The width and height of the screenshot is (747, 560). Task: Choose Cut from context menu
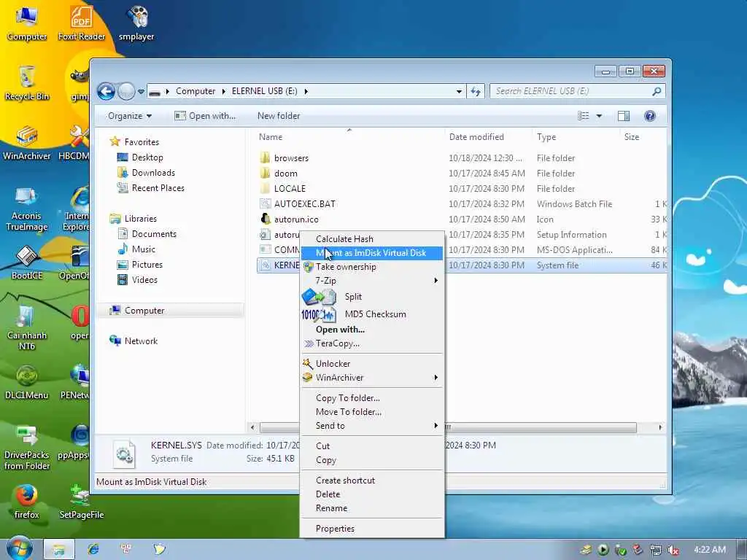coord(372,446)
